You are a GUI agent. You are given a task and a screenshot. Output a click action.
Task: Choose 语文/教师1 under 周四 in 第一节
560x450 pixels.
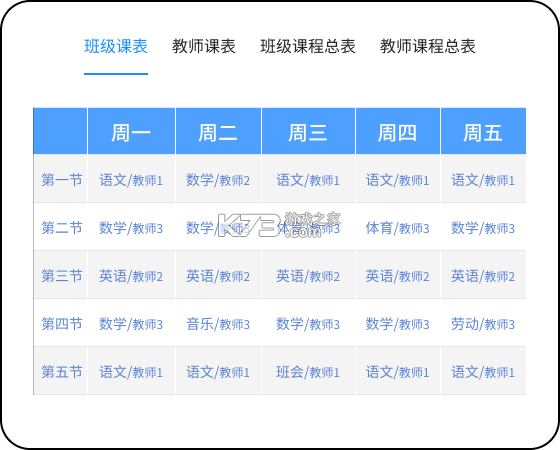pyautogui.click(x=397, y=180)
